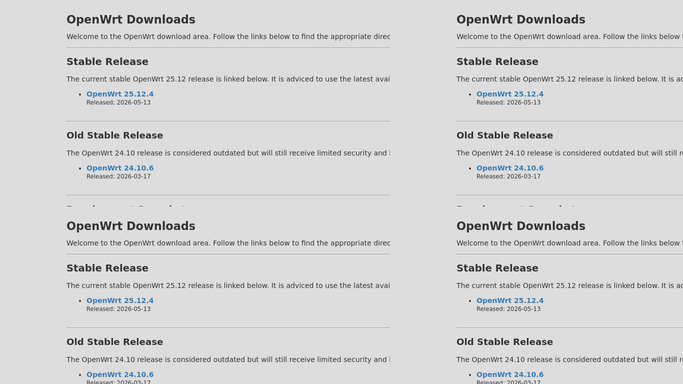Image resolution: width=683 pixels, height=384 pixels.
Task: Click Old Stable Release heading in top-right copy
Action: point(504,135)
